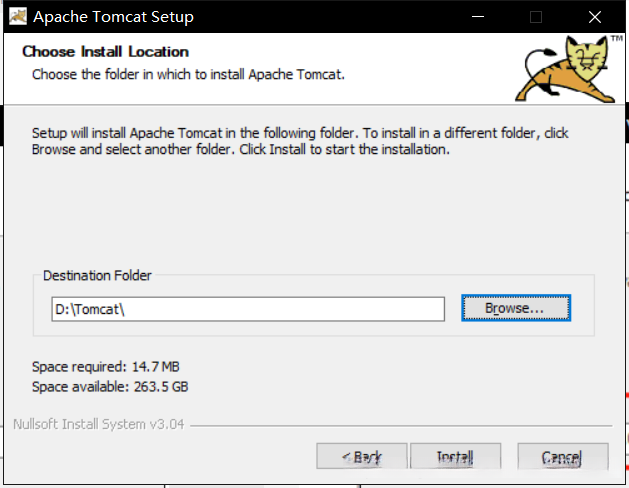Click the 'Choose the folder in which' subtitle
Screen dimensions: 629x488
(x=189, y=74)
